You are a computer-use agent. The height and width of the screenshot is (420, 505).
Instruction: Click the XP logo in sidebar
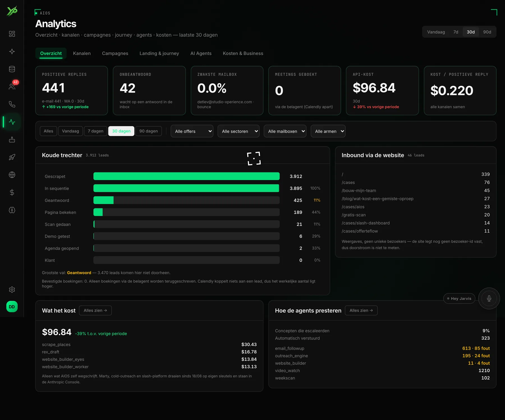(12, 11)
